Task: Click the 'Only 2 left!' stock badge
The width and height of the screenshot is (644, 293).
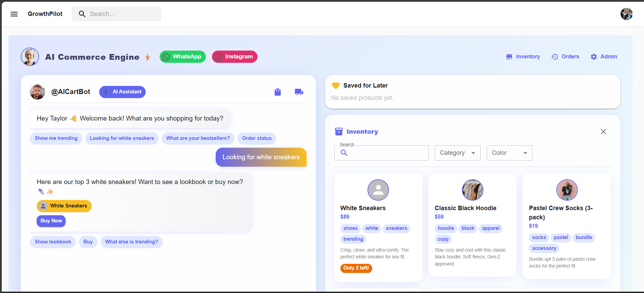Action: [x=356, y=268]
